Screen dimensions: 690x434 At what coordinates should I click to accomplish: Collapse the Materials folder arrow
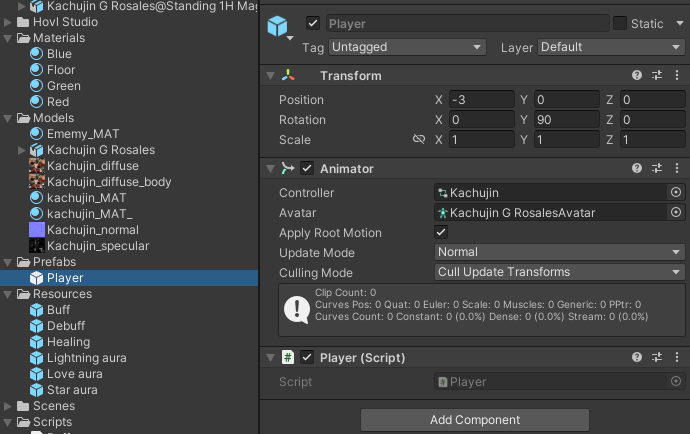click(7, 38)
